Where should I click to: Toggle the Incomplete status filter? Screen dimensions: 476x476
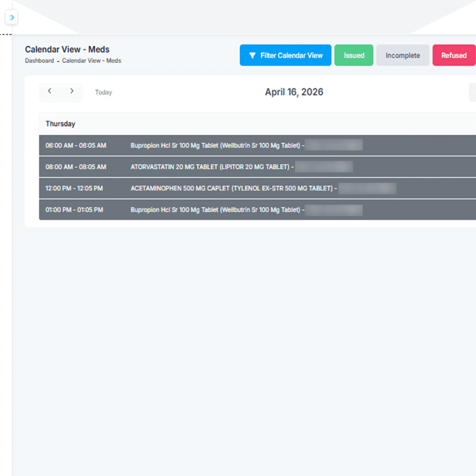(x=403, y=55)
